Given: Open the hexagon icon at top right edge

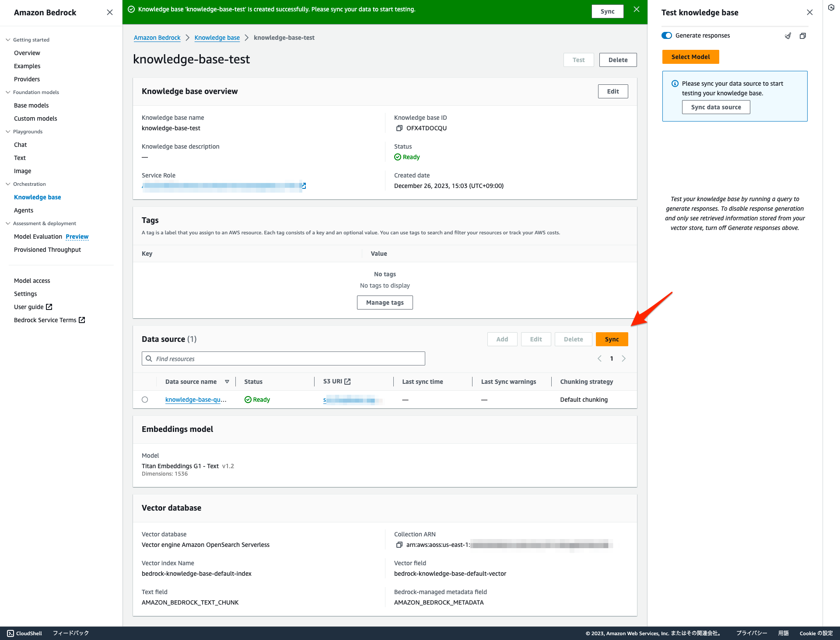Looking at the screenshot, I should (831, 7).
